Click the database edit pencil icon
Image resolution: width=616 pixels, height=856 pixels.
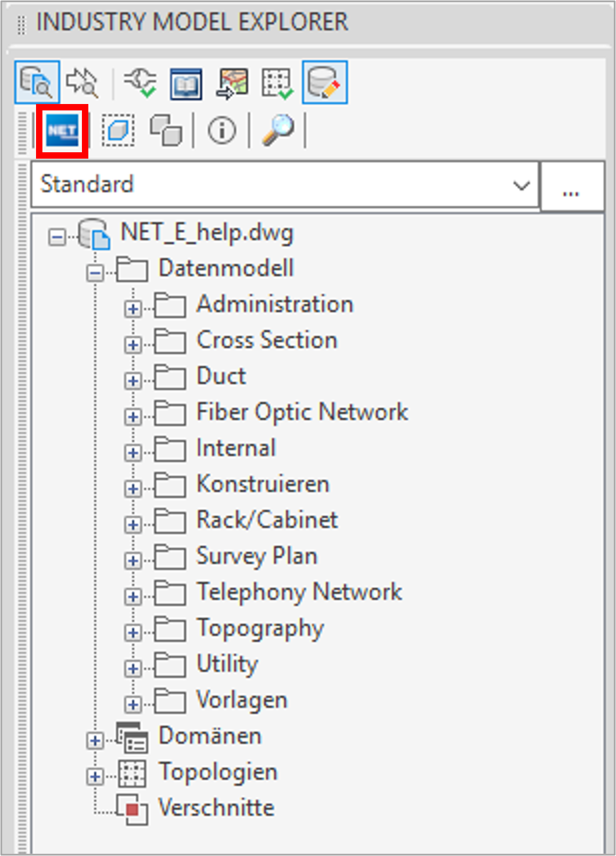(x=324, y=82)
